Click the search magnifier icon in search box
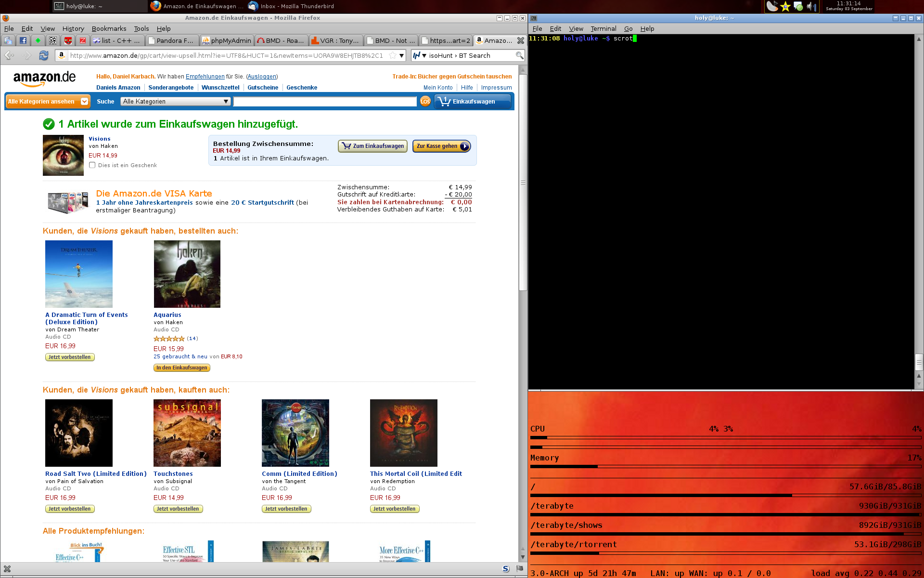 pos(519,55)
